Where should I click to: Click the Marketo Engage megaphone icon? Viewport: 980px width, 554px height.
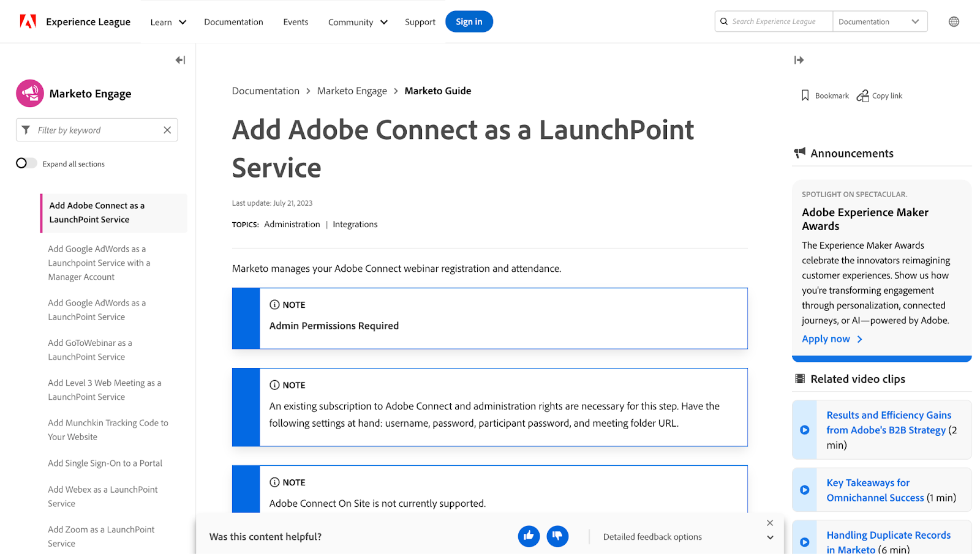click(x=30, y=94)
